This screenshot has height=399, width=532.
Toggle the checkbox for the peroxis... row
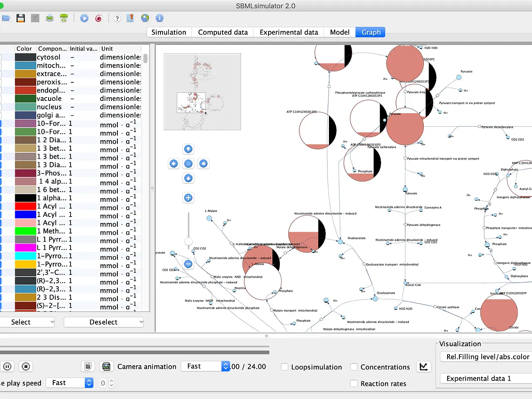pyautogui.click(x=0, y=82)
